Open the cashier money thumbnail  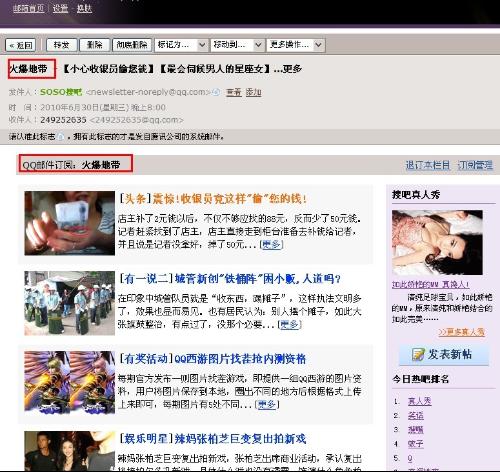point(69,223)
